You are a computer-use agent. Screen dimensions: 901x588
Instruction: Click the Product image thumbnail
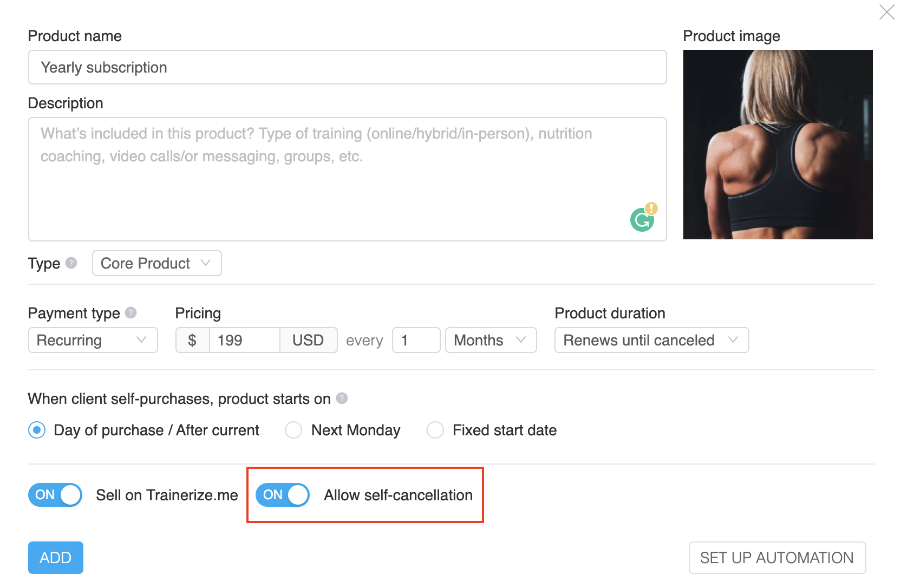pyautogui.click(x=778, y=145)
